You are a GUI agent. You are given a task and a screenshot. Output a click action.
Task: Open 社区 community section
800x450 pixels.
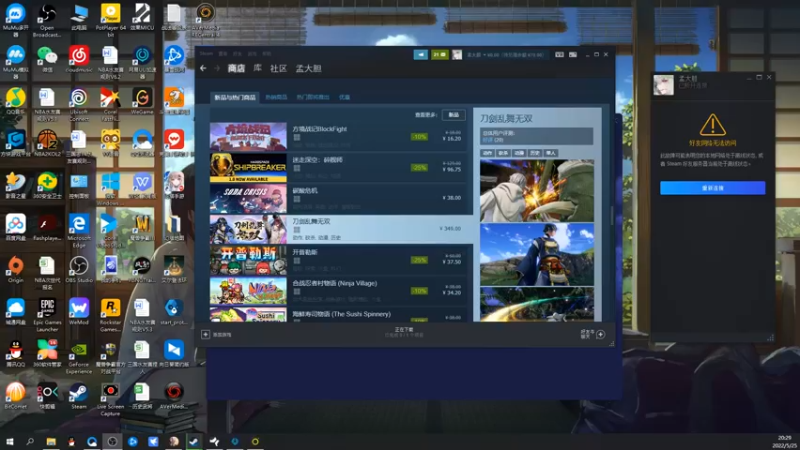(279, 68)
